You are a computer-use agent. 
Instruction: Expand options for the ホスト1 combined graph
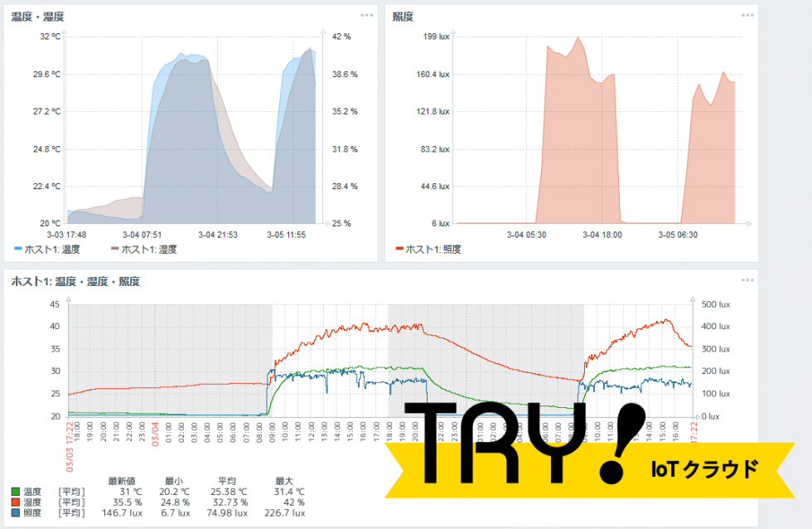tap(748, 282)
